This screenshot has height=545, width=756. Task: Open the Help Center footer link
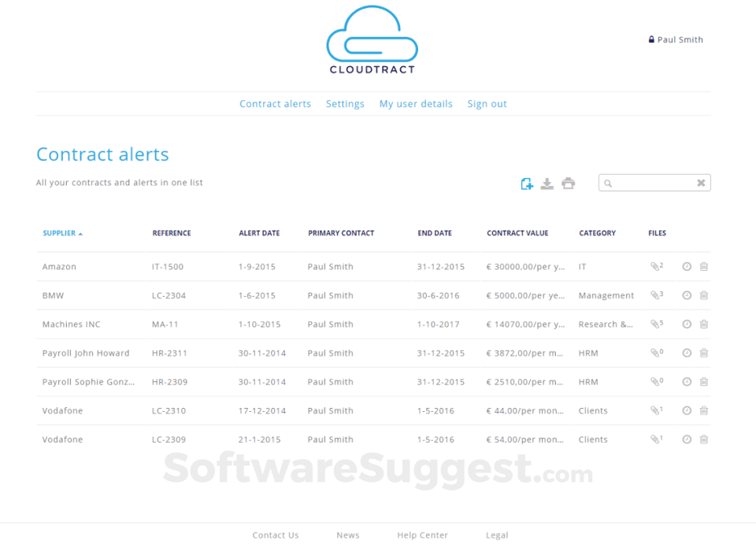tap(422, 536)
